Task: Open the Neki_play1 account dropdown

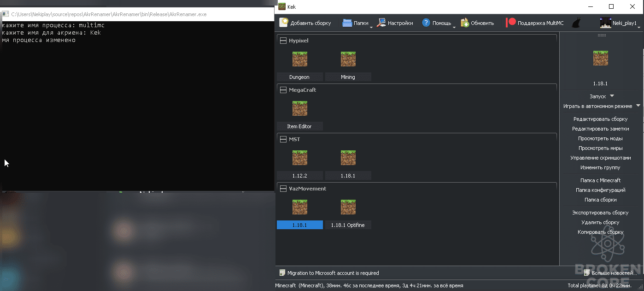Action: pos(620,23)
